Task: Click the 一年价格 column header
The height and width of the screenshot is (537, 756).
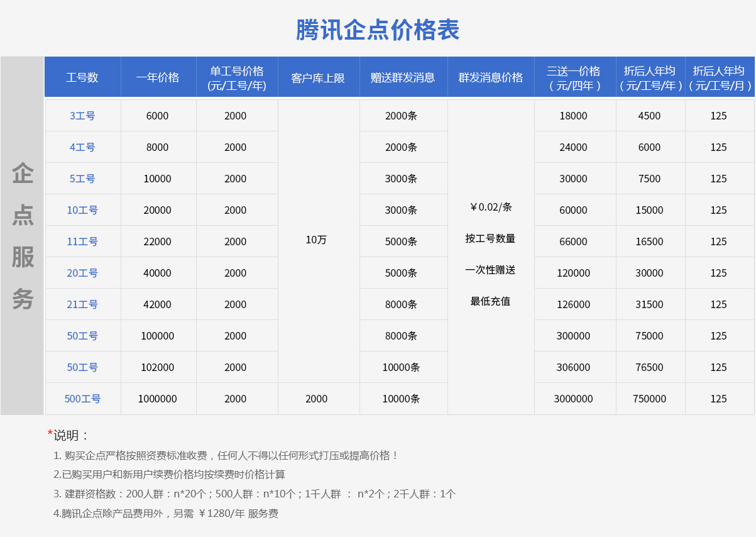Action: (158, 77)
